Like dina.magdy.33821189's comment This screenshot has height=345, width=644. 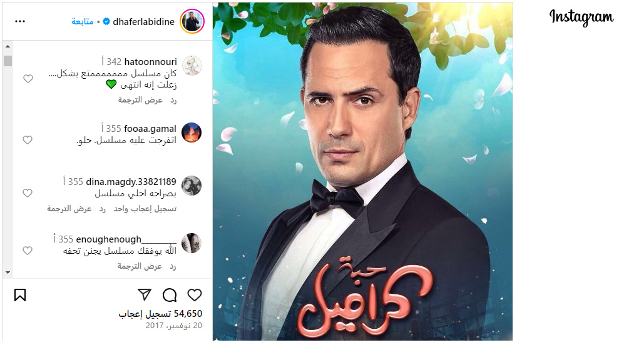[x=28, y=192]
